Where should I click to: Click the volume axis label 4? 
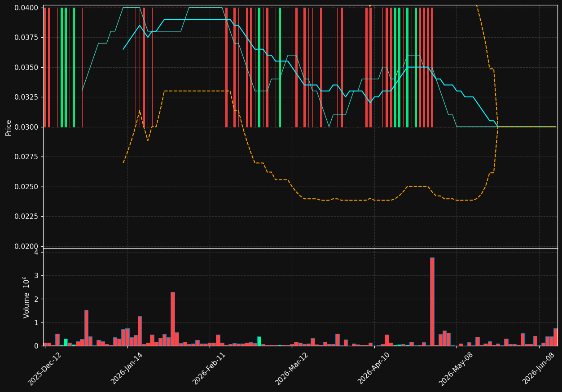36,252
